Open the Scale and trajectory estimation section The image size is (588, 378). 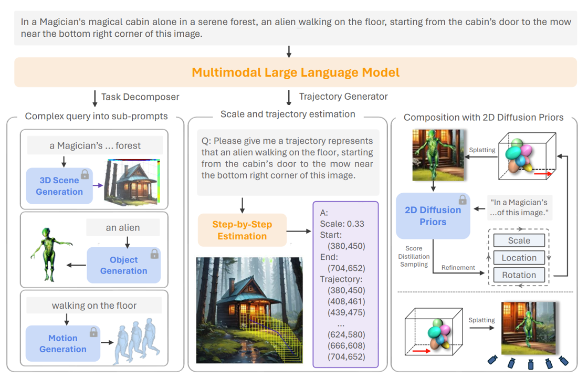pyautogui.click(x=287, y=114)
